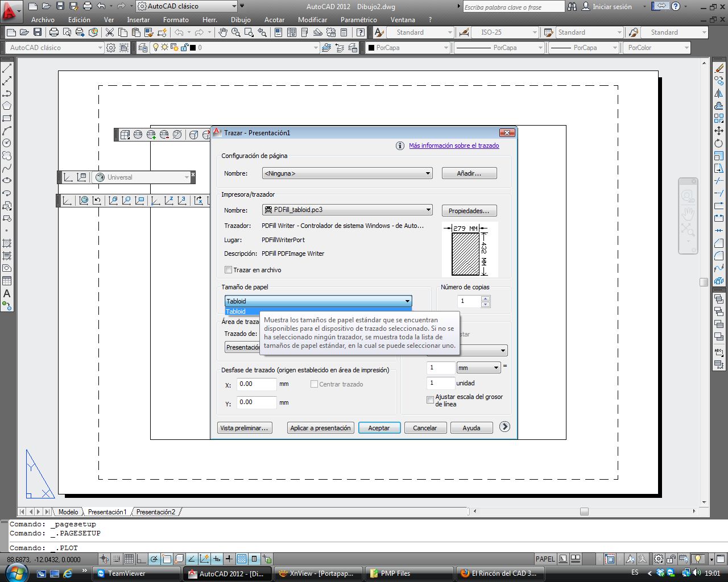Click the Propiedades... button

point(469,211)
